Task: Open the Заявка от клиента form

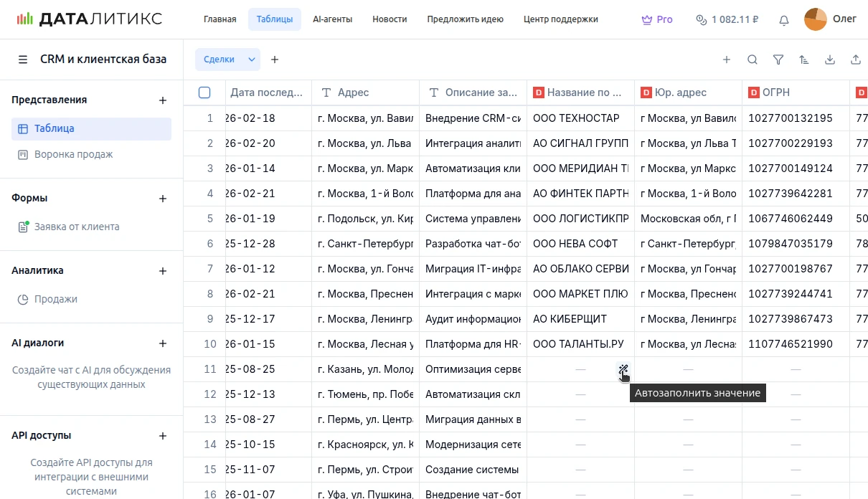Action: tap(77, 227)
